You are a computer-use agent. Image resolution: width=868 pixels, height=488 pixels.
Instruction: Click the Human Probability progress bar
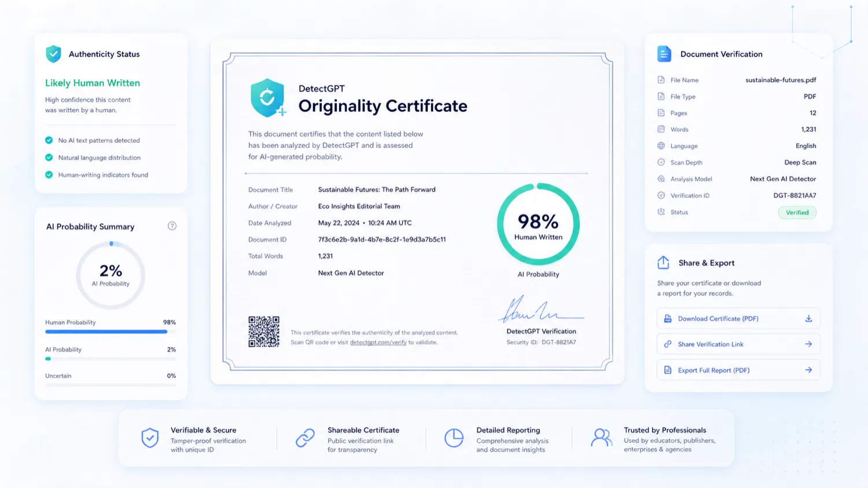click(x=111, y=332)
